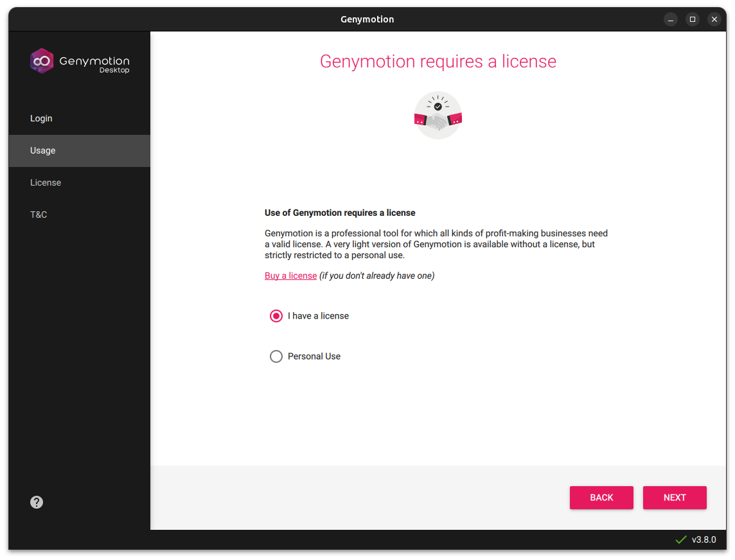The height and width of the screenshot is (560, 735).
Task: Maximize the Genymotion window
Action: (x=692, y=19)
